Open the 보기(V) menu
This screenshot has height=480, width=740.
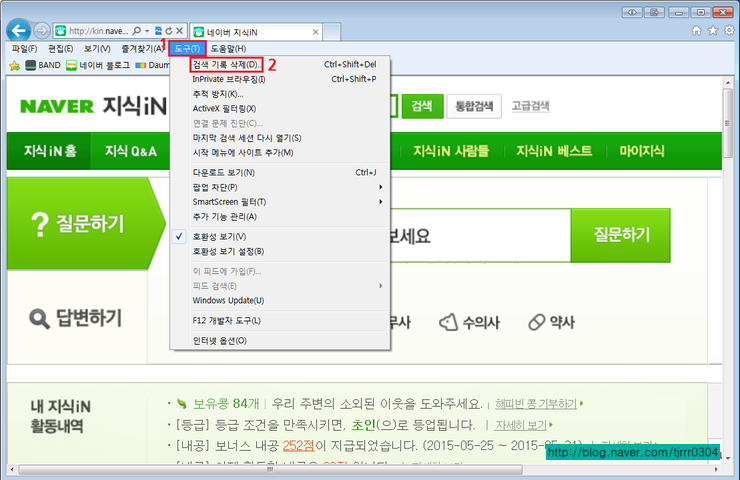[97, 49]
